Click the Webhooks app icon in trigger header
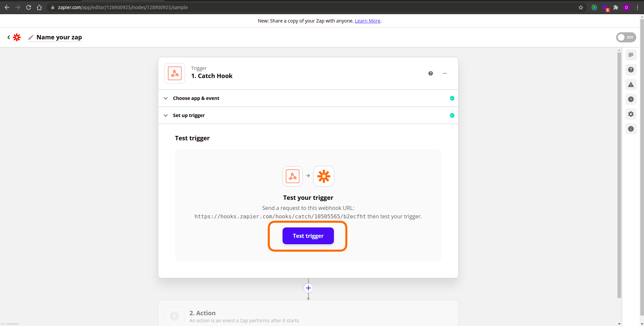Screen dimensions: 644x326 click(175, 73)
